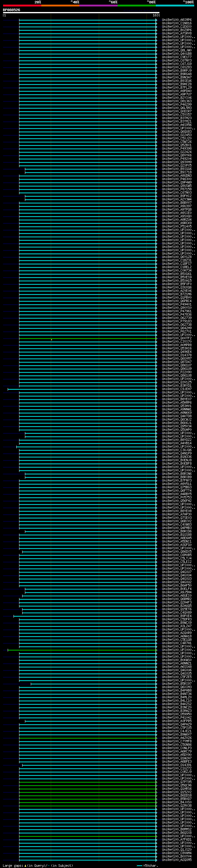Click the orange ~40% identity legend bar
The height and width of the screenshot is (868, 197).
pyautogui.click(x=60, y=6)
